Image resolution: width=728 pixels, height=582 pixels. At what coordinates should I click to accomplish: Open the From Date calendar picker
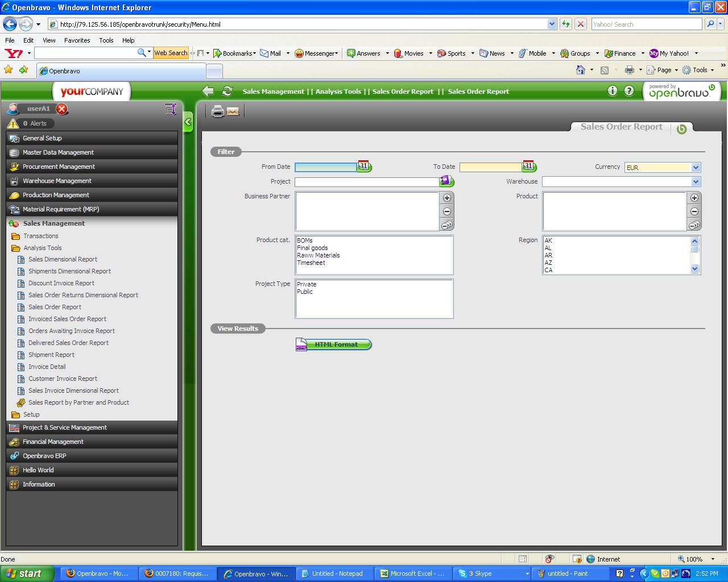[x=364, y=167]
